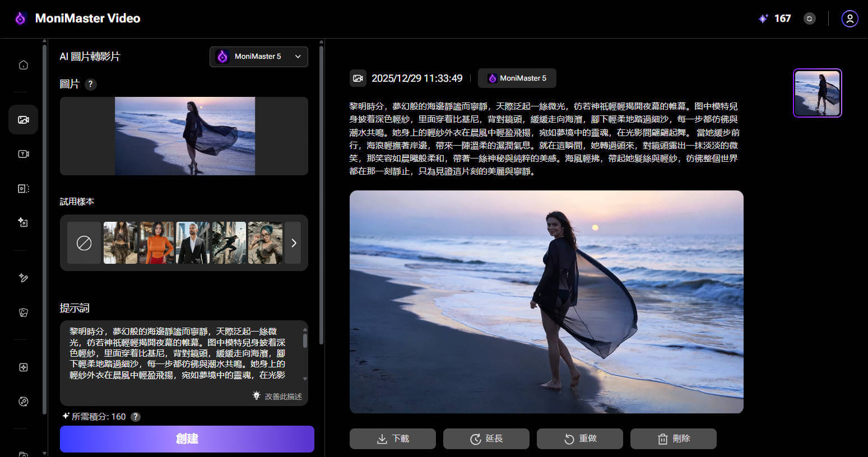The height and width of the screenshot is (457, 868).
Task: Click the 延長 extend button
Action: [x=486, y=439]
